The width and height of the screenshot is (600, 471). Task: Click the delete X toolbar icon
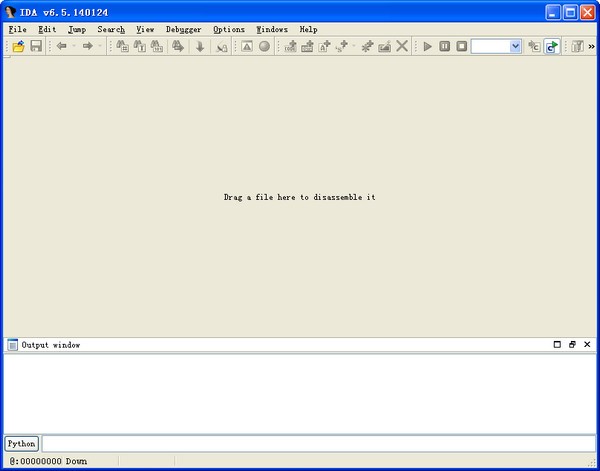(x=402, y=47)
